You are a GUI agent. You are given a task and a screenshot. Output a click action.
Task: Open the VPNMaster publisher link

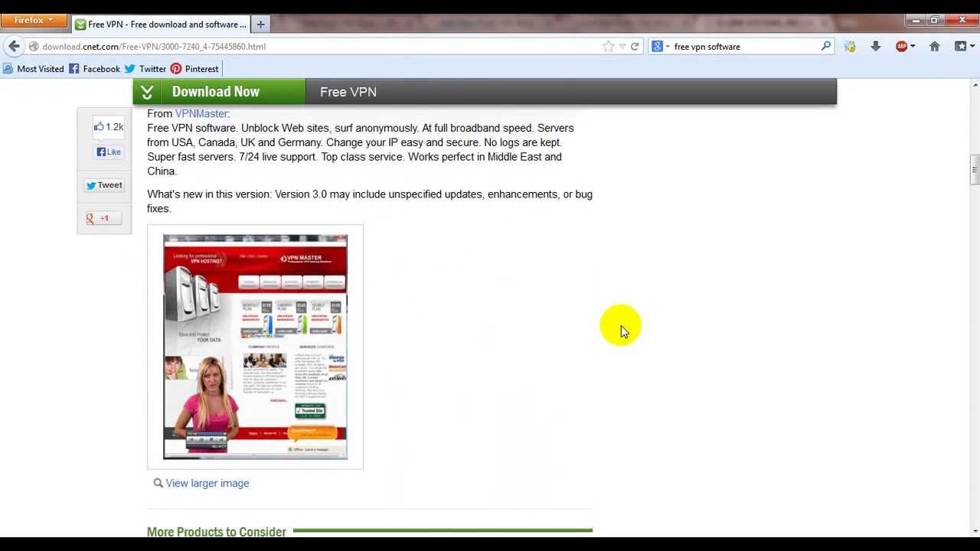tap(202, 113)
